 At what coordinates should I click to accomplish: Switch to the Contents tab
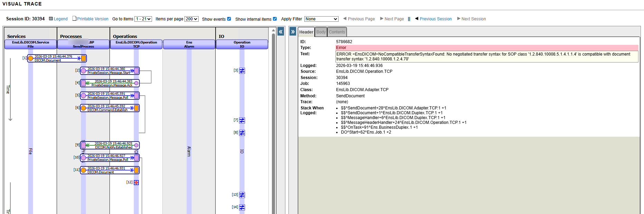click(x=337, y=32)
